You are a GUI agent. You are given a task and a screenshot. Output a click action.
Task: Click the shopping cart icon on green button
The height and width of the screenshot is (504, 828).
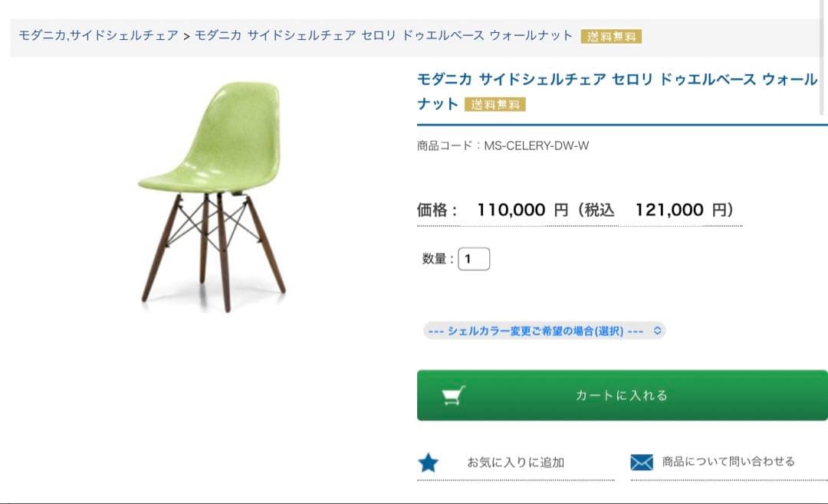tap(455, 394)
